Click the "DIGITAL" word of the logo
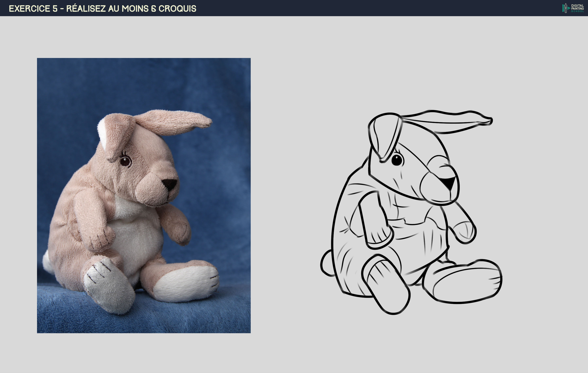Image resolution: width=588 pixels, height=373 pixels. [577, 5]
